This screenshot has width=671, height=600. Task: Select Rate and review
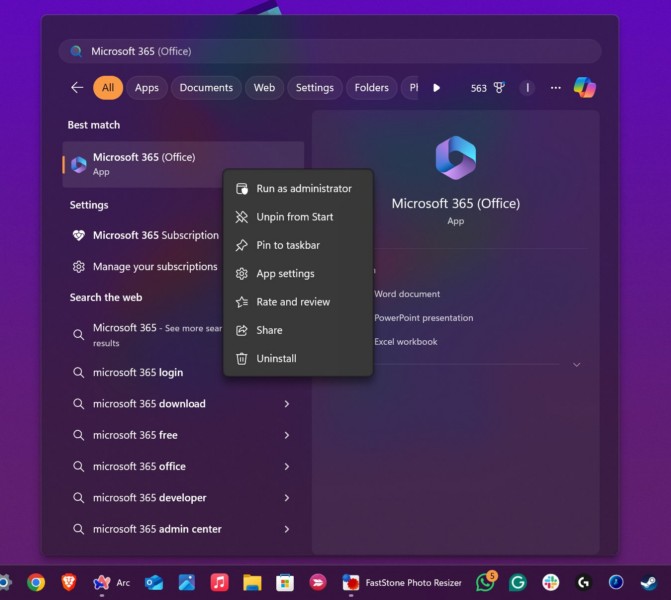pos(298,302)
